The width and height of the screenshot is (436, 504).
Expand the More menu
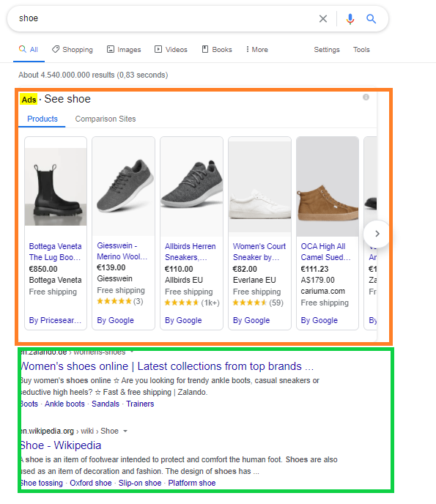click(257, 50)
